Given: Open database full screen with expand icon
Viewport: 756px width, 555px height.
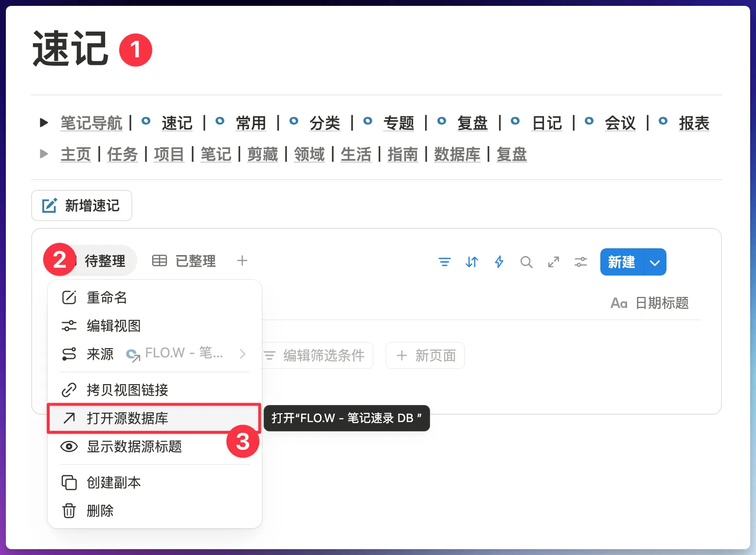Looking at the screenshot, I should coord(553,262).
